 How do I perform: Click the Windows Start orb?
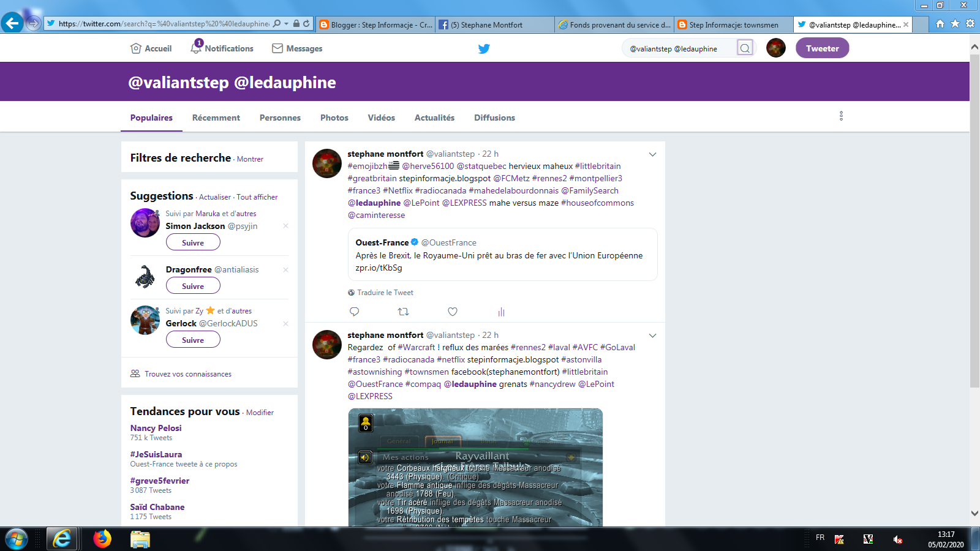click(x=16, y=539)
